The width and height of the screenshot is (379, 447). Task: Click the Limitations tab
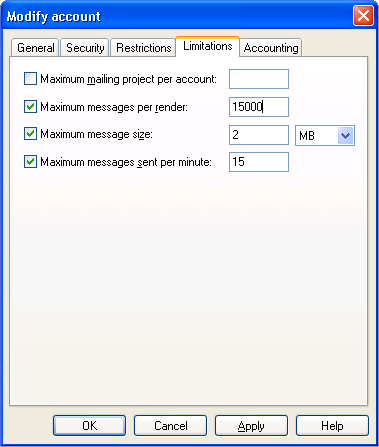click(208, 46)
